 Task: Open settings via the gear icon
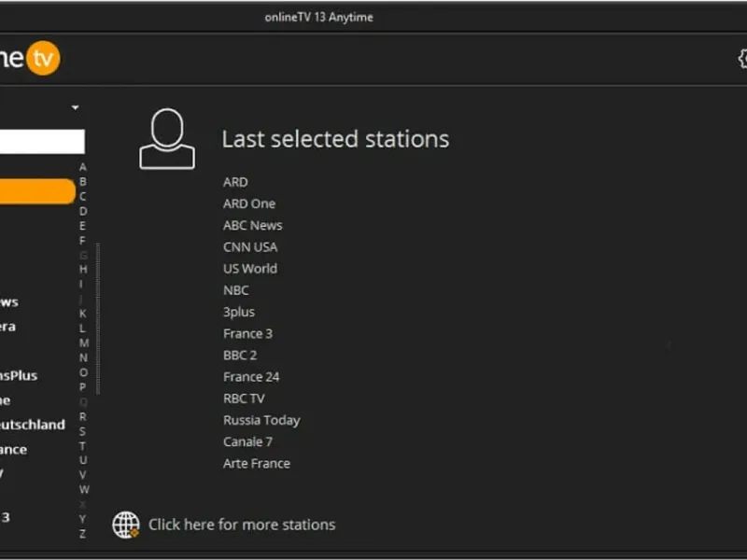coord(742,59)
